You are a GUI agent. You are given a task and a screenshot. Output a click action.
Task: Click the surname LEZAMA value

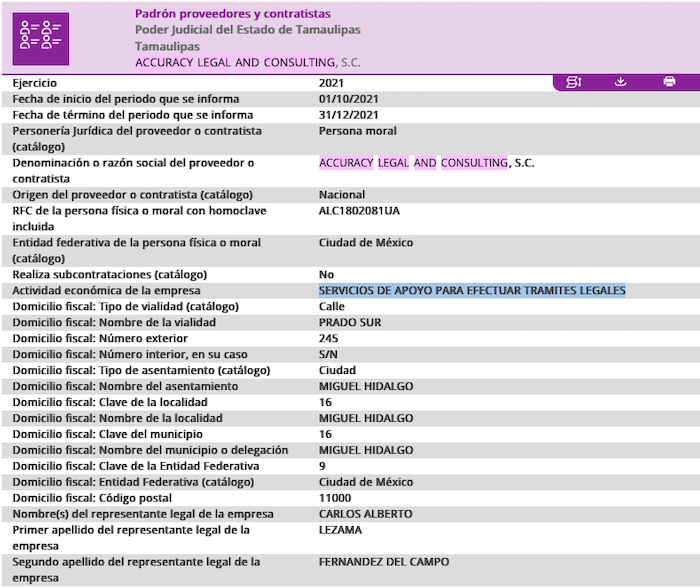[x=341, y=530]
